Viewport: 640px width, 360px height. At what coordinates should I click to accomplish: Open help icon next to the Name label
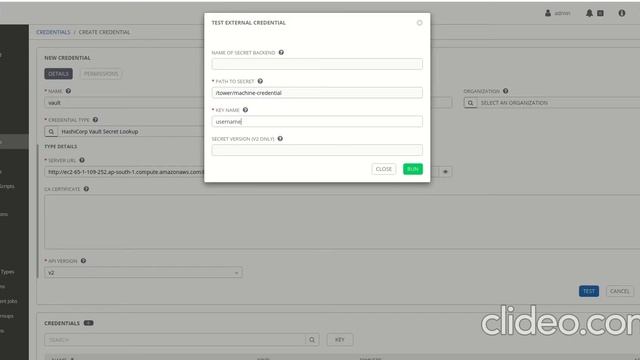point(68,91)
